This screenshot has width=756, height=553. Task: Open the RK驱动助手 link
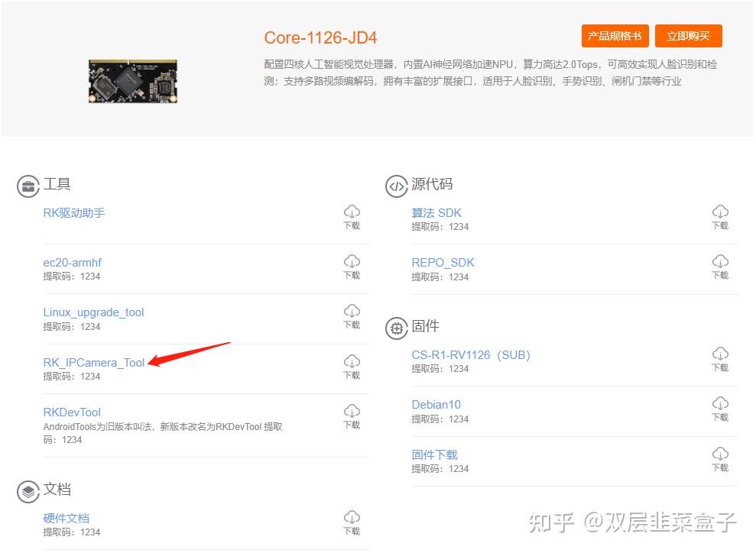tap(74, 213)
